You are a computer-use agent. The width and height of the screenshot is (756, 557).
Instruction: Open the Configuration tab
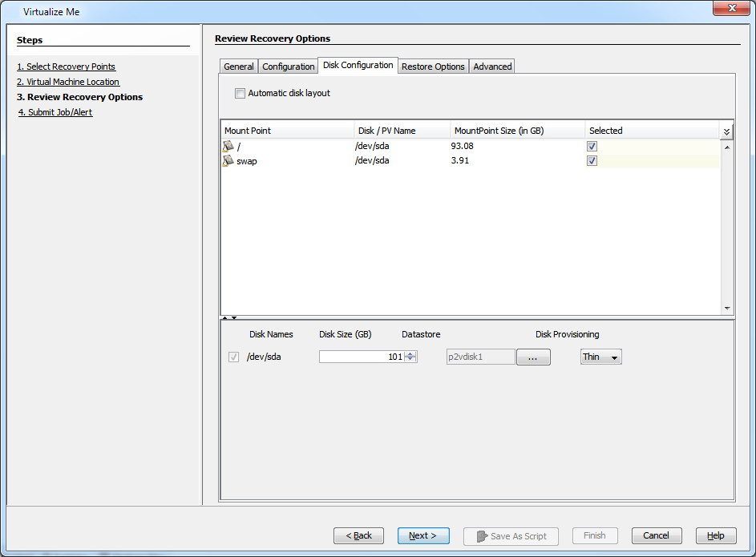[x=289, y=67]
